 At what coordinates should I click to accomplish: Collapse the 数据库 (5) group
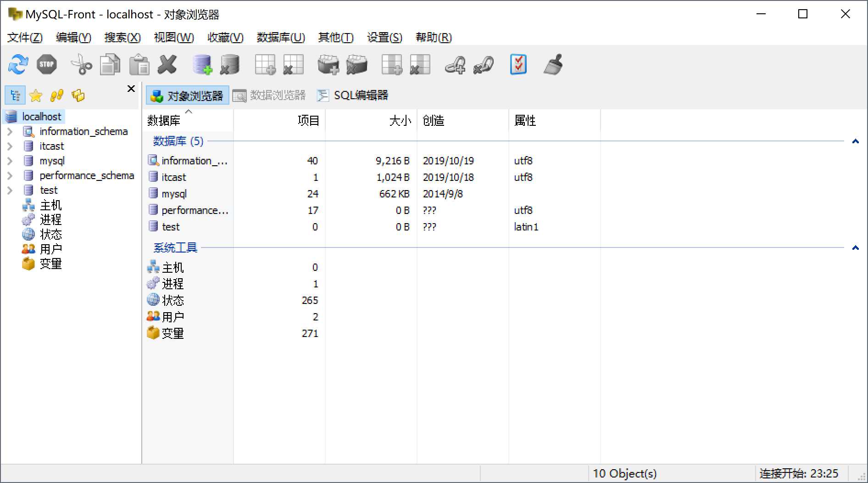pyautogui.click(x=855, y=141)
